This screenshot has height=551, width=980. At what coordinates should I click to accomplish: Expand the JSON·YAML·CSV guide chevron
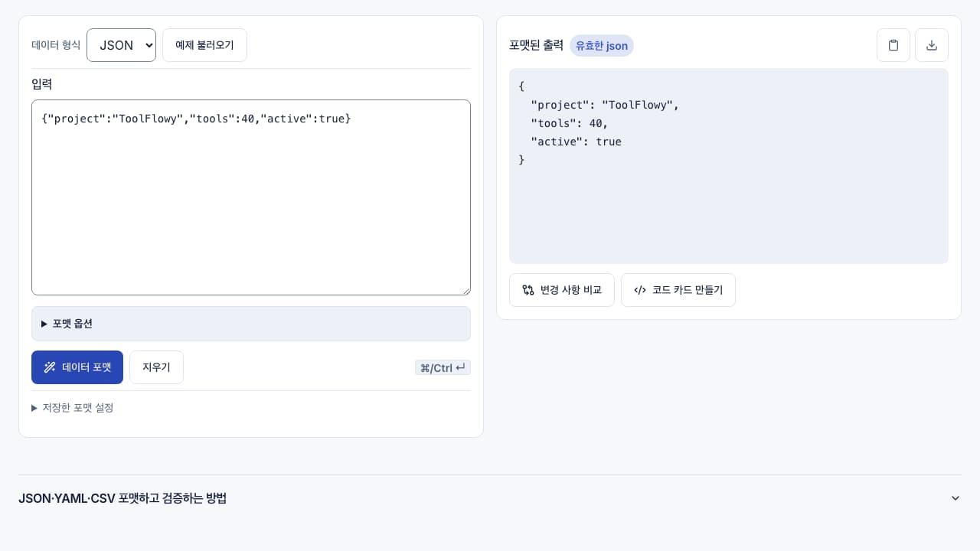[x=955, y=498]
